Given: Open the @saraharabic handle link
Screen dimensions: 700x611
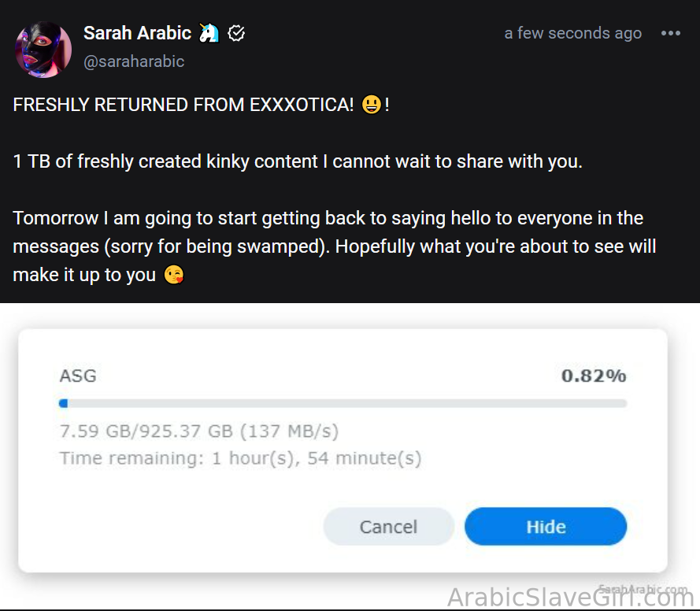Looking at the screenshot, I should coord(134,61).
